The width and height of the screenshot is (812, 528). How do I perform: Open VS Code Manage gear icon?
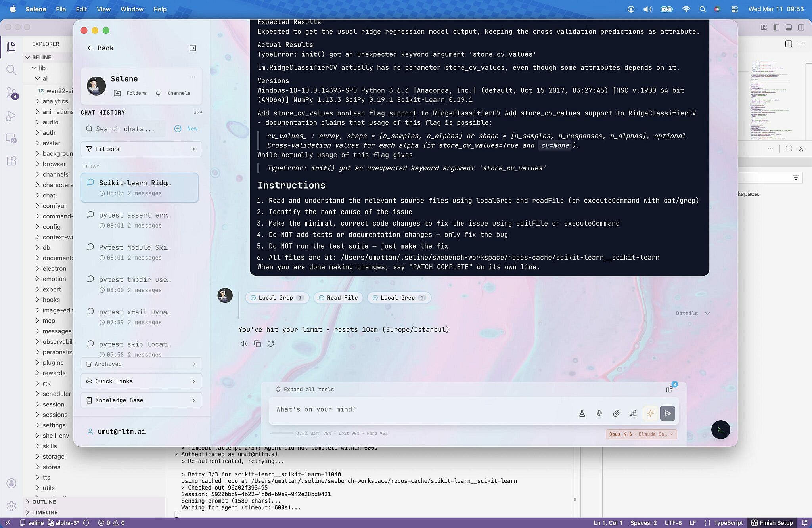tap(11, 506)
